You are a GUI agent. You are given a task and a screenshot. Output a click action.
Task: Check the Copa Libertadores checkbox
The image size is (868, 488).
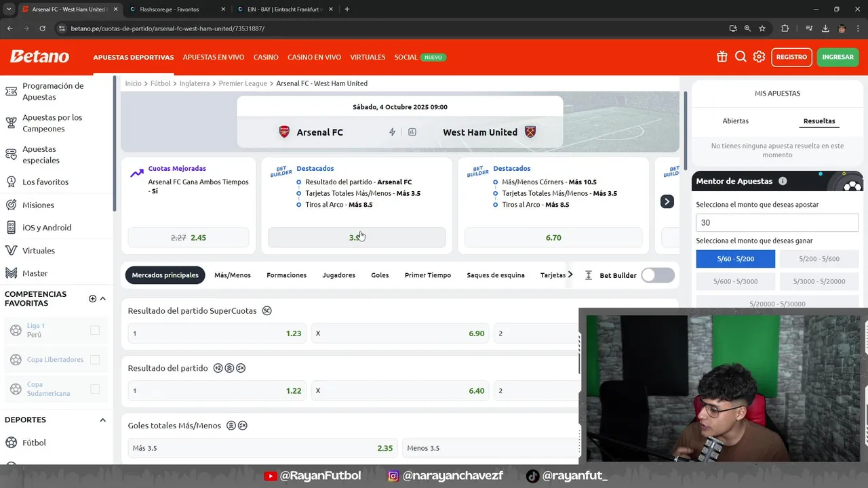[95, 359]
